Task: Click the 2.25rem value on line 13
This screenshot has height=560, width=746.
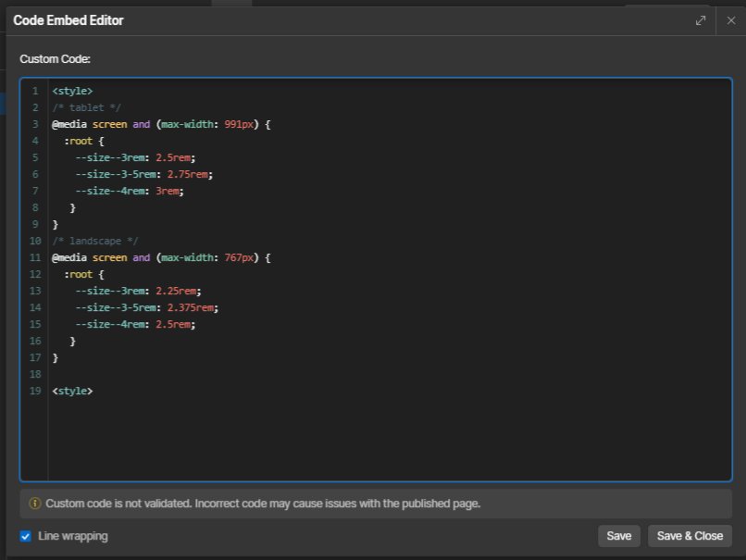Action: (176, 291)
